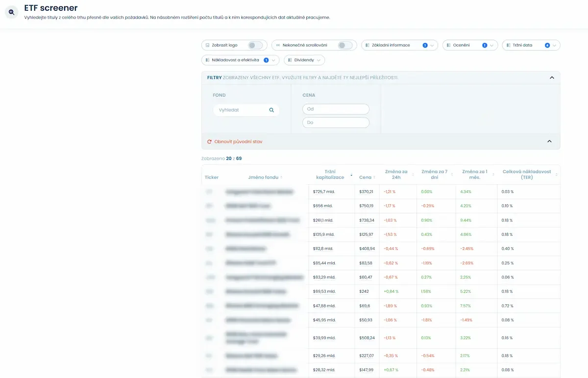
Task: Expand the Dividendy dropdown
Action: 304,60
